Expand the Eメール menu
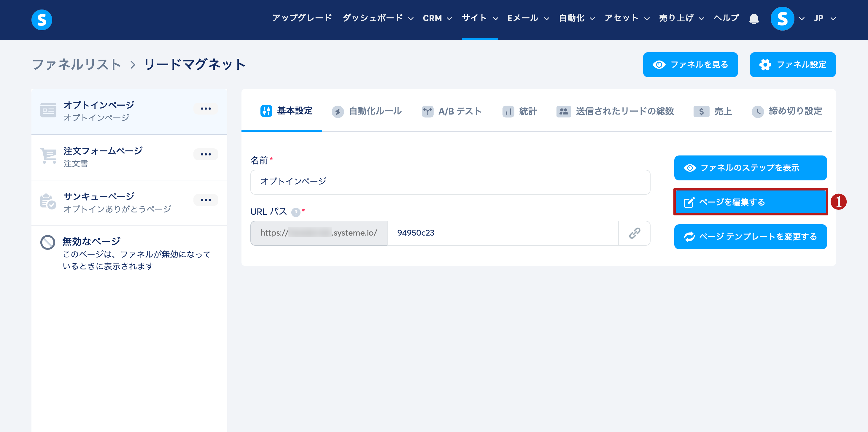Viewport: 868px width, 432px height. (x=528, y=18)
